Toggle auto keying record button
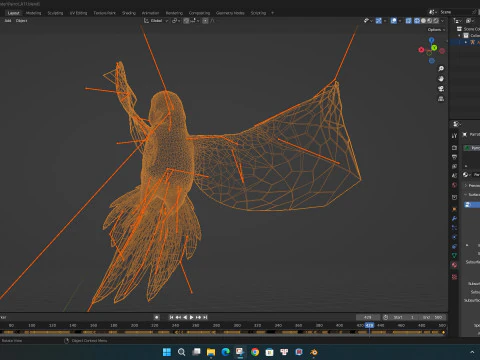 pyautogui.click(x=157, y=317)
